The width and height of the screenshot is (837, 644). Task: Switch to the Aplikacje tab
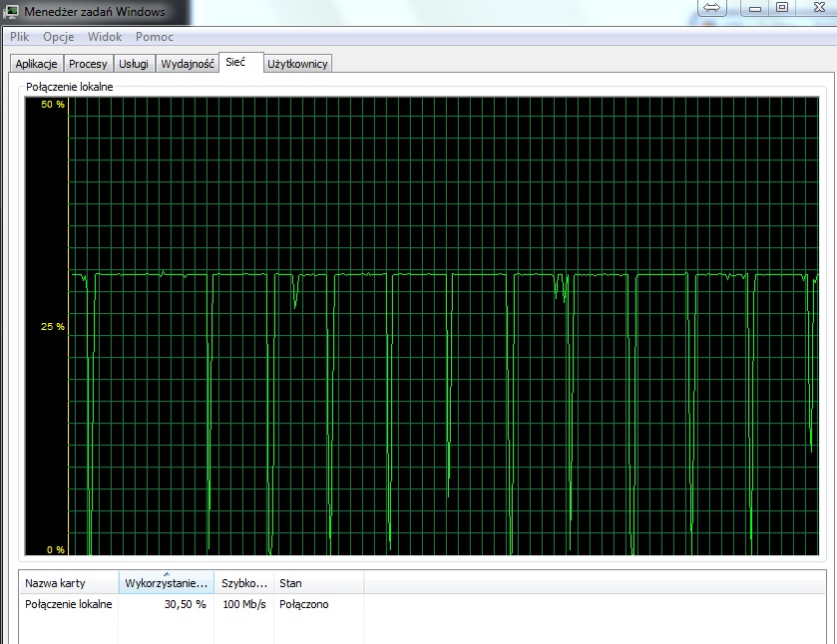coord(36,64)
